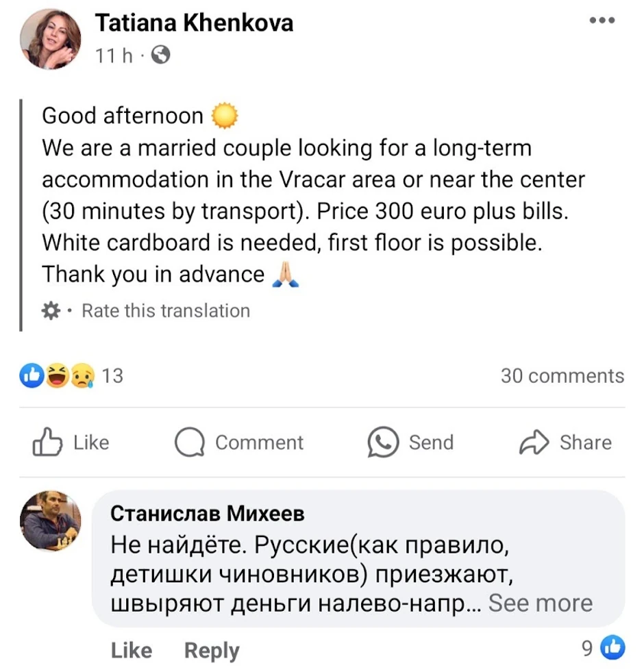Open Станислав Михеев's profile name link
Screen dimensions: 644x672
pyautogui.click(x=208, y=512)
